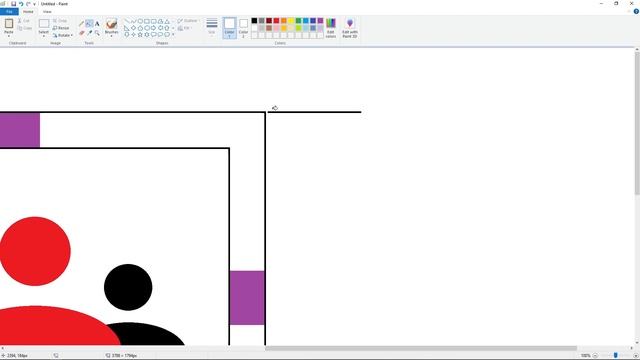640x360 pixels.
Task: Pick the black color swatch
Action: (254, 21)
